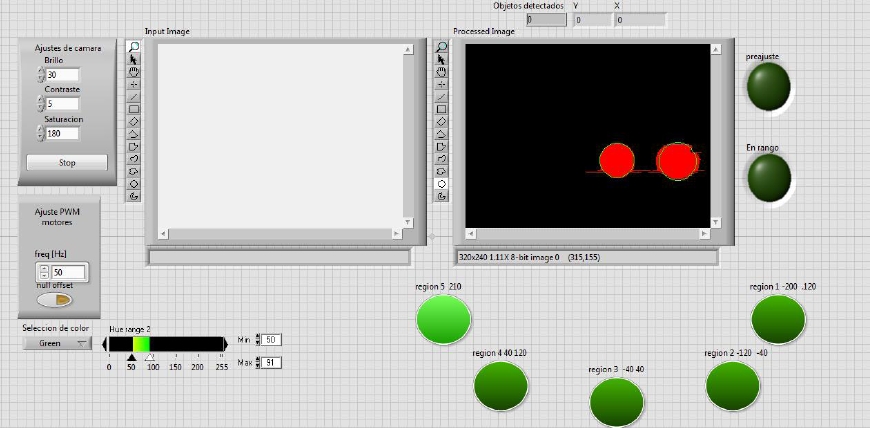Screen dimensions: 870x428
Task: Click the Saturacion value field
Action: tap(62, 133)
